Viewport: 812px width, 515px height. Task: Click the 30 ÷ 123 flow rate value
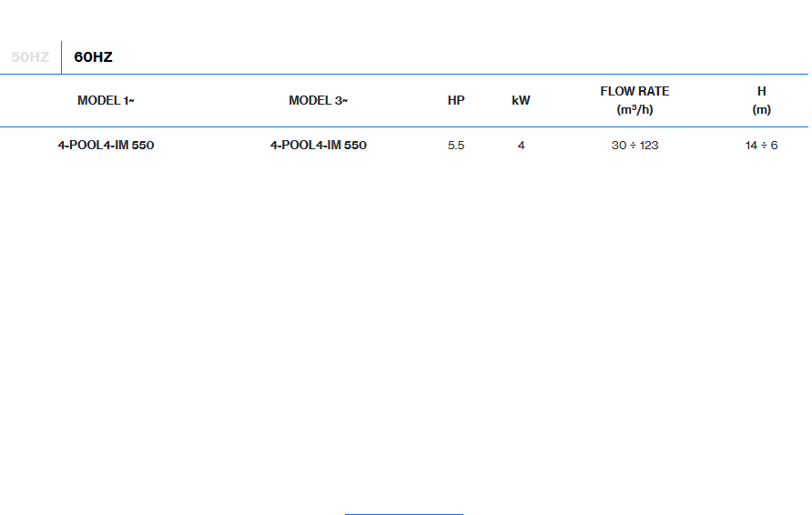point(634,146)
